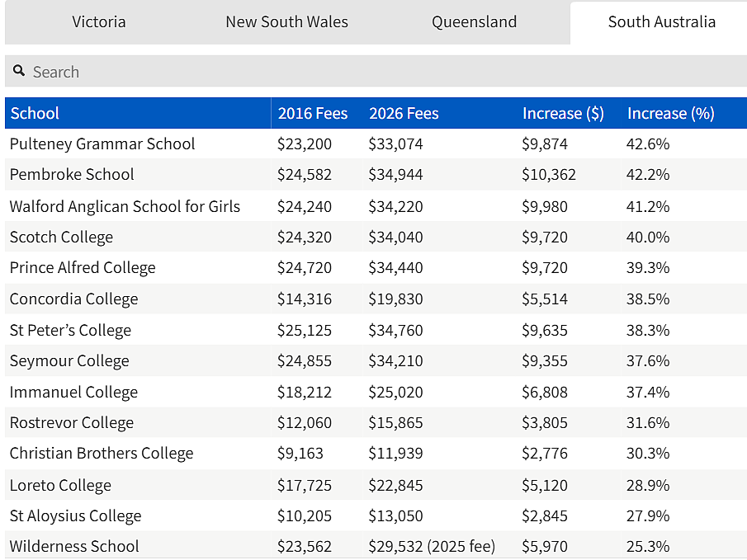Sort by the School column header
This screenshot has width=747, height=560.
[x=35, y=113]
